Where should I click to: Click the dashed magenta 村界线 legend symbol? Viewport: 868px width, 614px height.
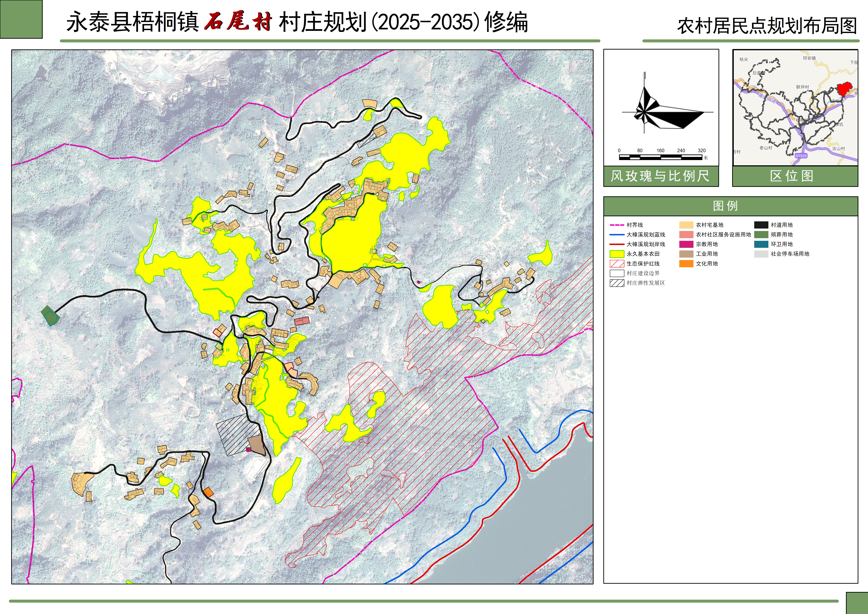[617, 225]
